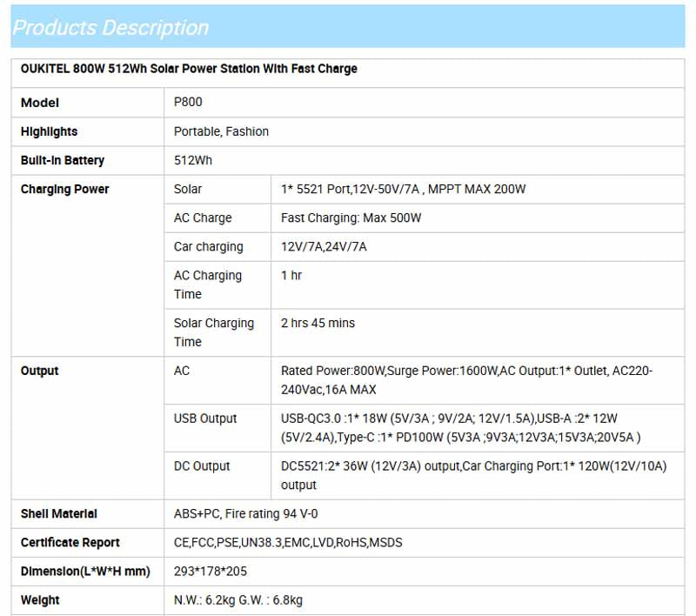
Task: Click 'N.W.: 6.2kg G.W. : 6.8kg' value
Action: 238,600
